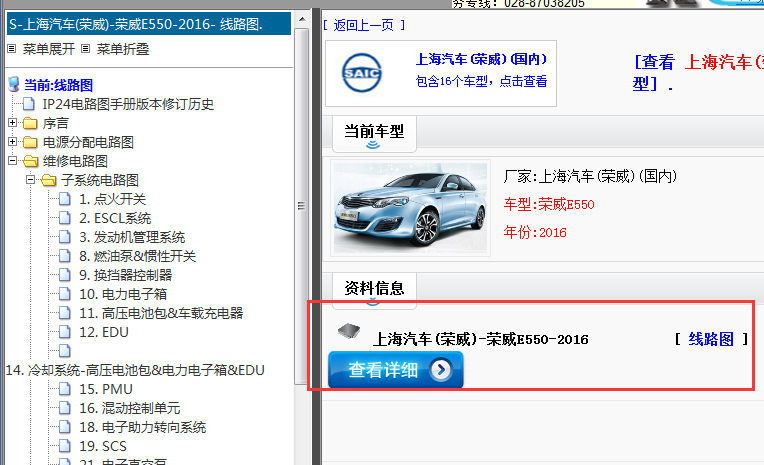Click the document icon beside IP24电路图手册版本修订历史

coord(29,104)
